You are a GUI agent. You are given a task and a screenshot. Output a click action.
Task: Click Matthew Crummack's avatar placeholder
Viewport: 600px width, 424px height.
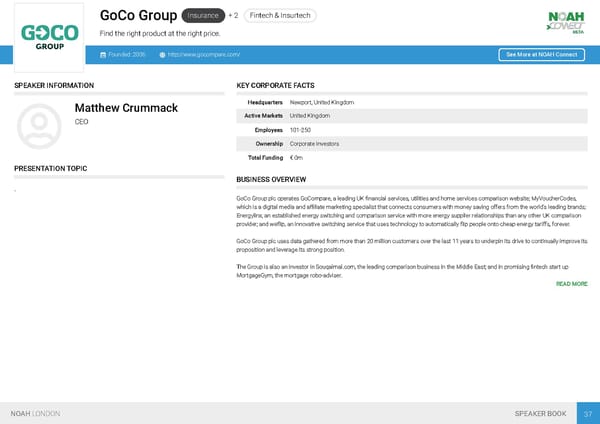(39, 124)
